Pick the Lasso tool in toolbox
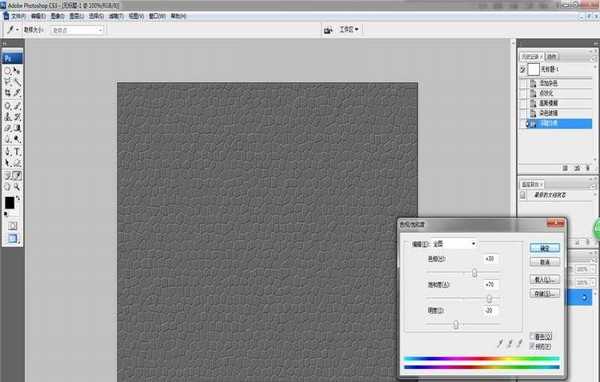 click(8, 82)
